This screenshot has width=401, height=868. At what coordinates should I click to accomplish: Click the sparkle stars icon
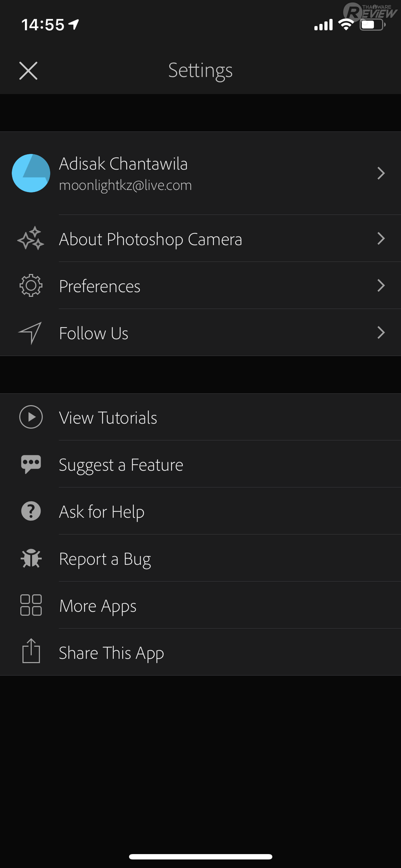pos(31,238)
